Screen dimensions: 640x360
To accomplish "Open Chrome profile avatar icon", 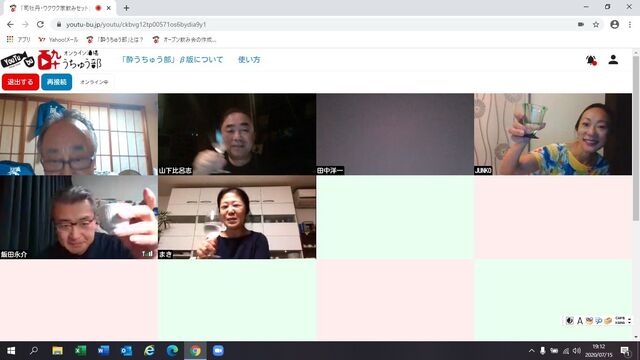I will pos(614,24).
